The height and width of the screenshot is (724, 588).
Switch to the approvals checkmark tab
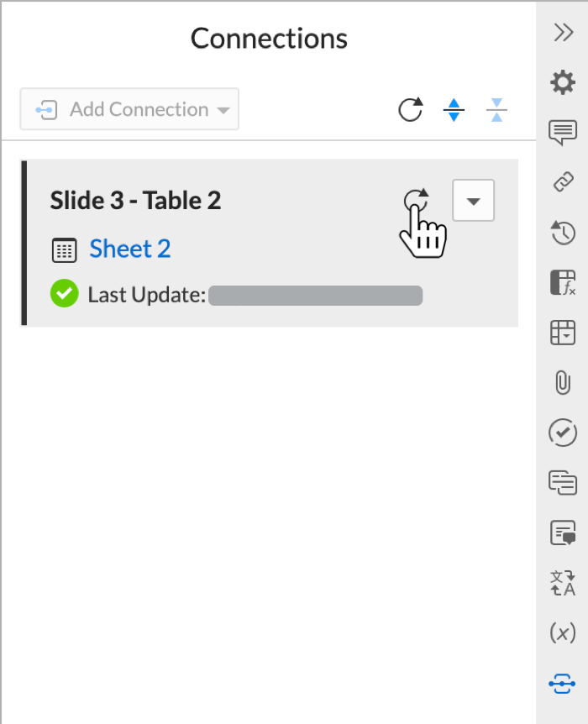(562, 433)
